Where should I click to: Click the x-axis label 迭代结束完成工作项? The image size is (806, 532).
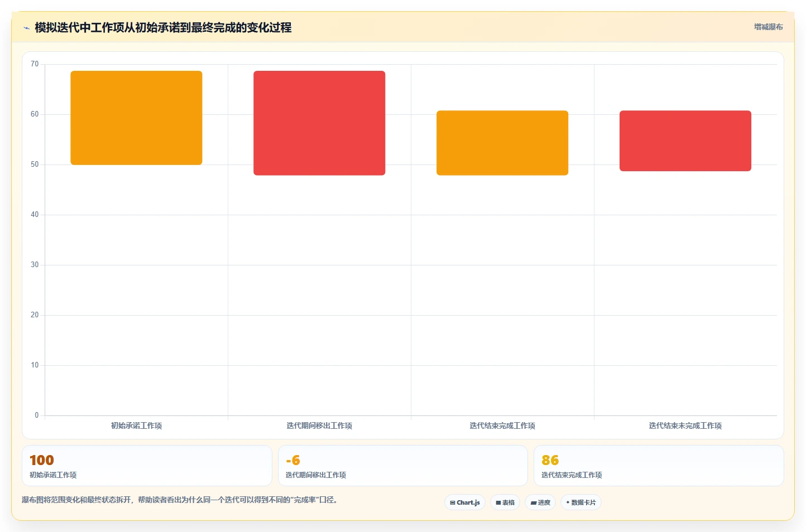pyautogui.click(x=502, y=425)
